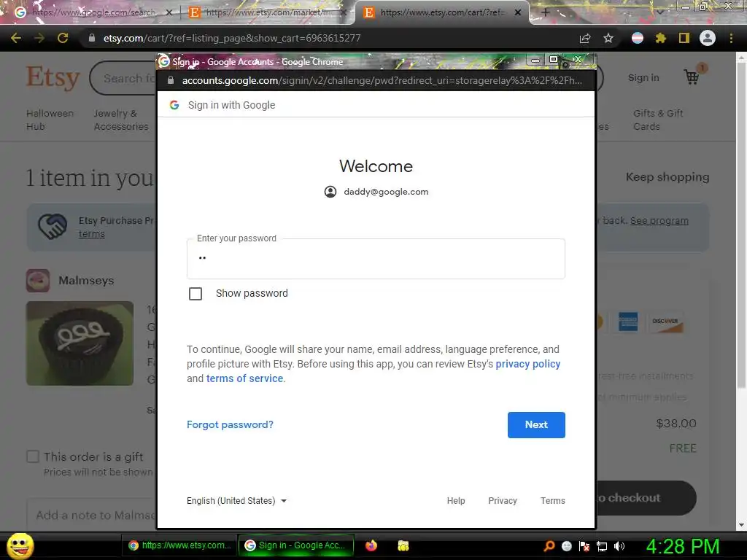Click the Malmseys shop name
Image resolution: width=747 pixels, height=560 pixels.
(x=86, y=281)
